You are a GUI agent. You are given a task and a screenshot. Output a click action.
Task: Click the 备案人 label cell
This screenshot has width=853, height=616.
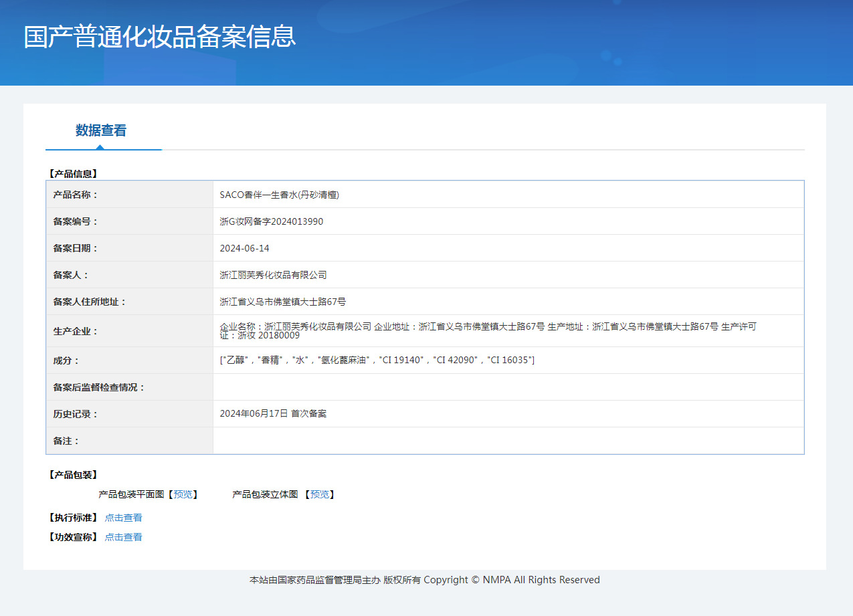click(x=130, y=275)
